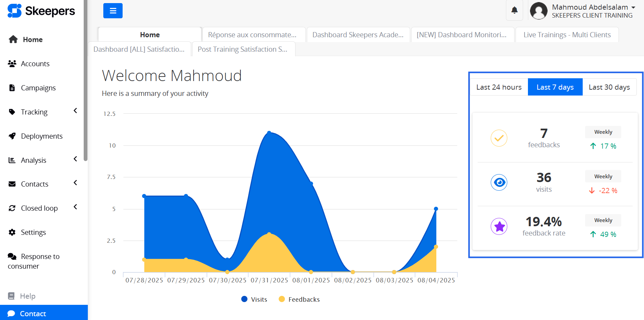
Task: Click the hamburger menu toggle button
Action: 113,11
